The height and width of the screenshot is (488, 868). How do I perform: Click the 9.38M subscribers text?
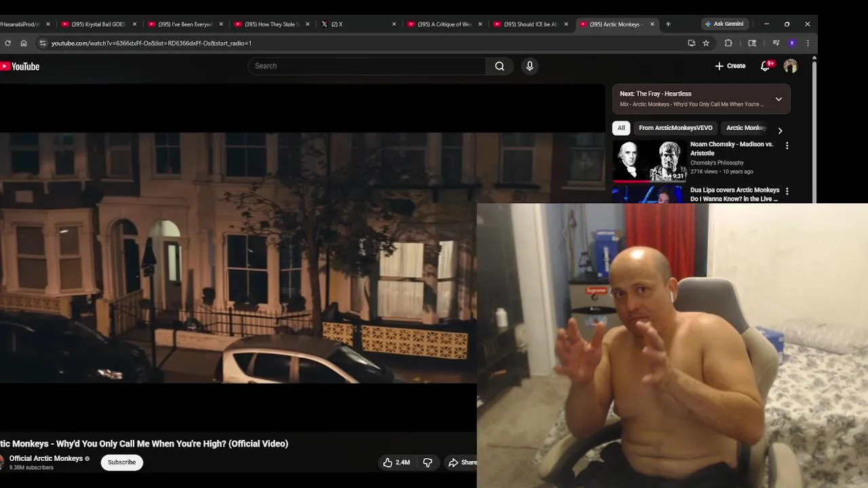(x=31, y=468)
